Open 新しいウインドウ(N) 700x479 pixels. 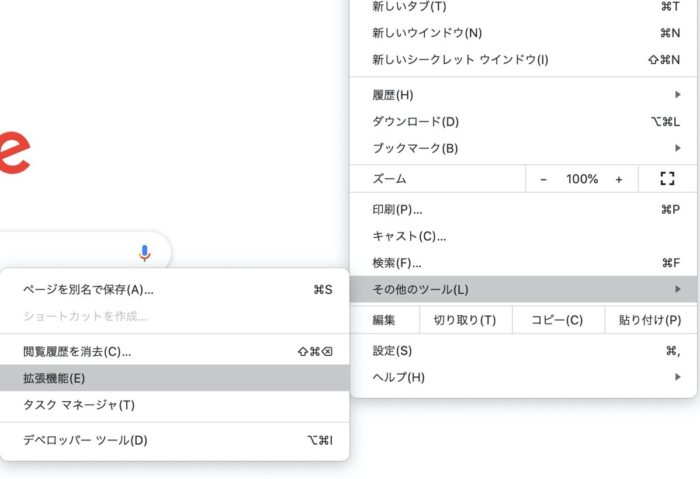click(426, 33)
